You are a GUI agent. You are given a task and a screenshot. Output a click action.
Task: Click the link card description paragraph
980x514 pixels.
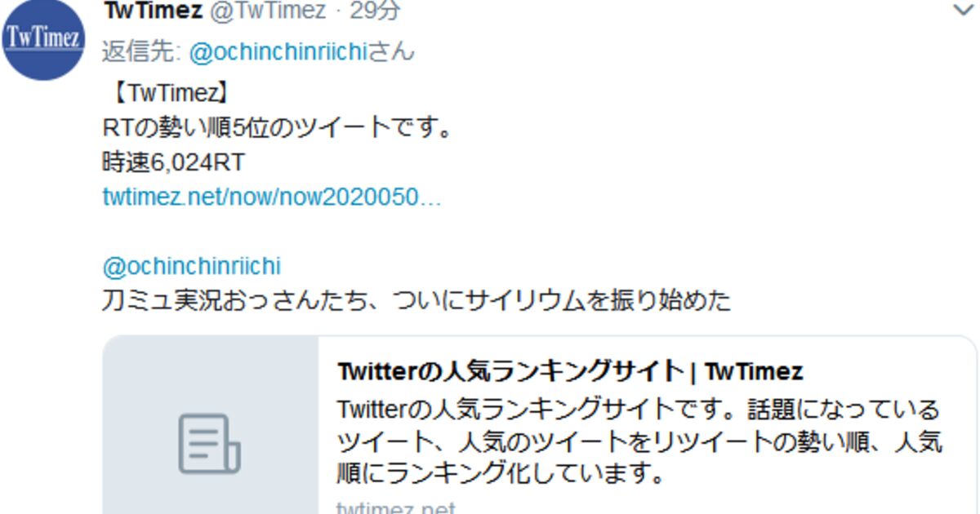point(639,441)
